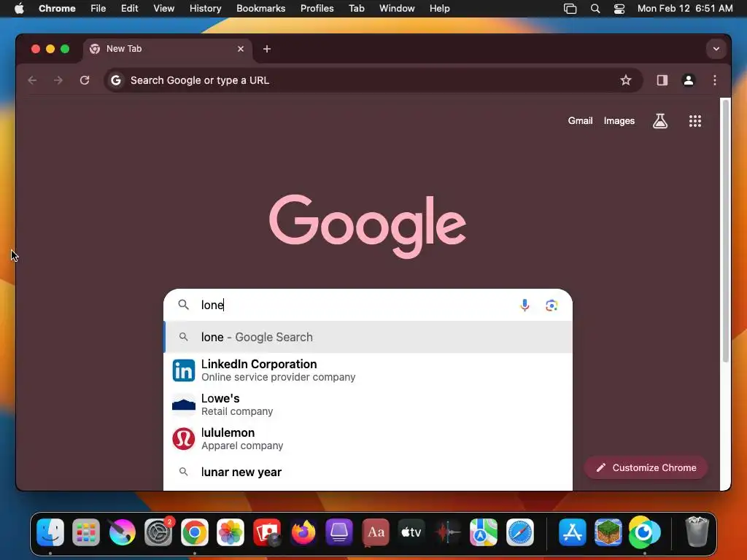Open Chrome from the Dock

tap(194, 532)
